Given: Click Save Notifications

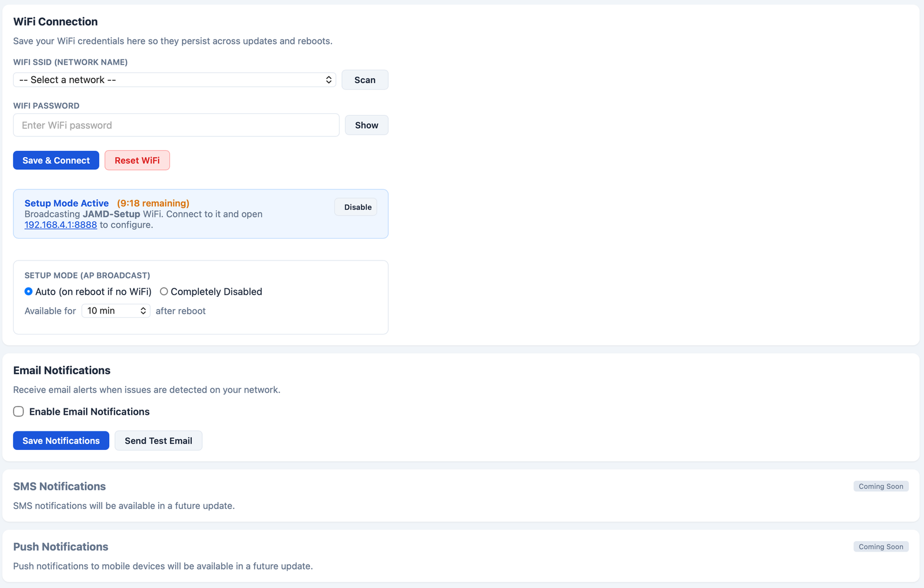Looking at the screenshot, I should coord(61,440).
